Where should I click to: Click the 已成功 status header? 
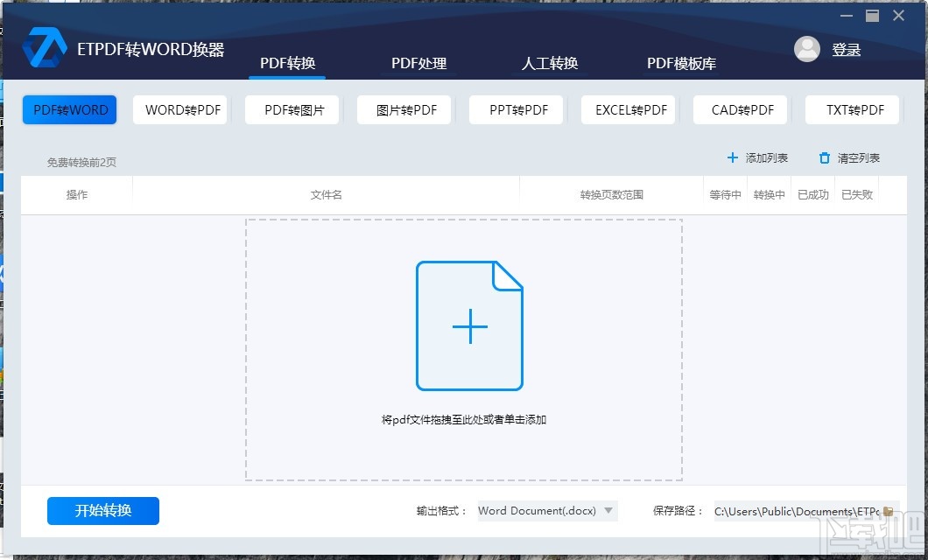tap(812, 194)
